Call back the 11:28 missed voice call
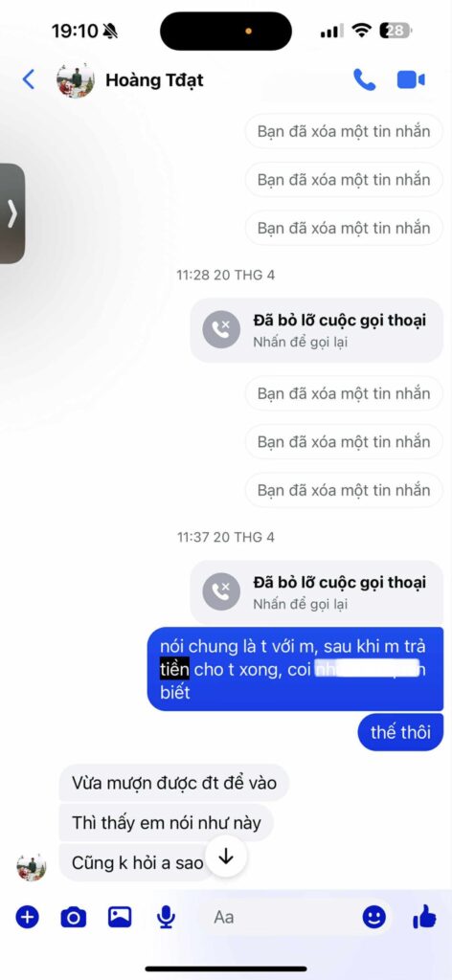This screenshot has width=452, height=980. (317, 330)
